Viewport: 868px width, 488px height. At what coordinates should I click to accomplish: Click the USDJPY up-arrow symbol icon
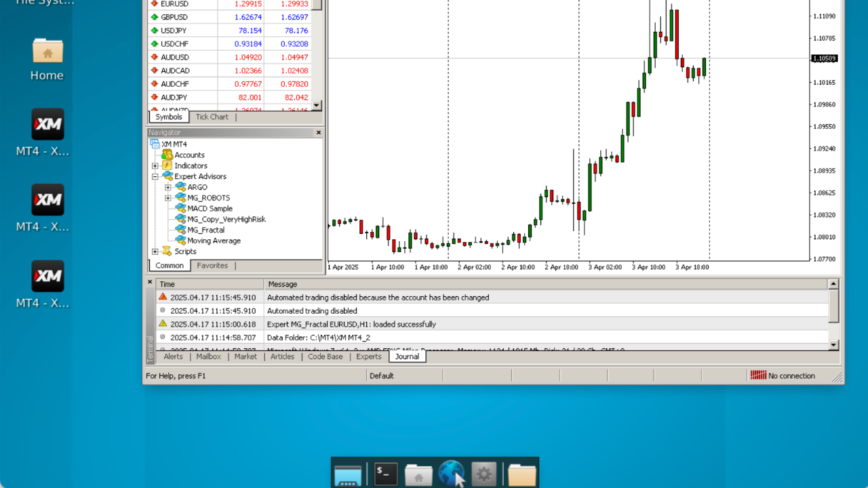pos(155,30)
